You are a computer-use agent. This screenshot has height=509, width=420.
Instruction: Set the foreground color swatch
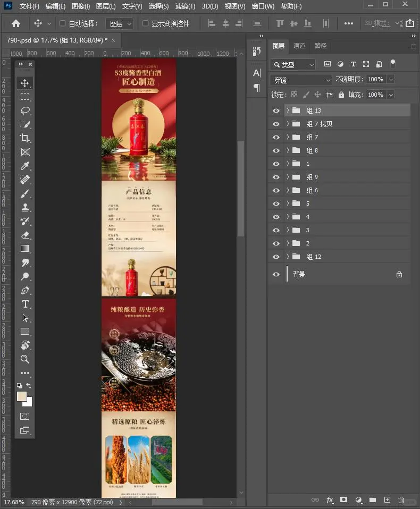coord(21,397)
